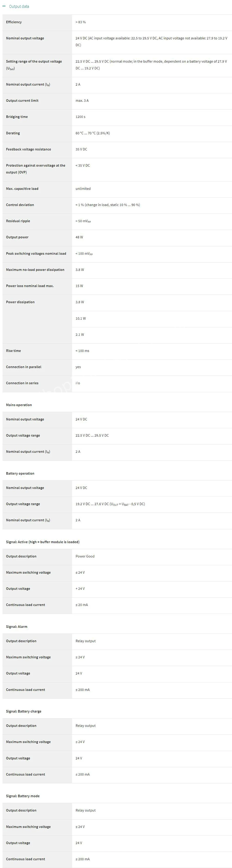Screen dimensions: 232x868
Task: Click the Bridging time value 1200 s
Action: point(81,117)
